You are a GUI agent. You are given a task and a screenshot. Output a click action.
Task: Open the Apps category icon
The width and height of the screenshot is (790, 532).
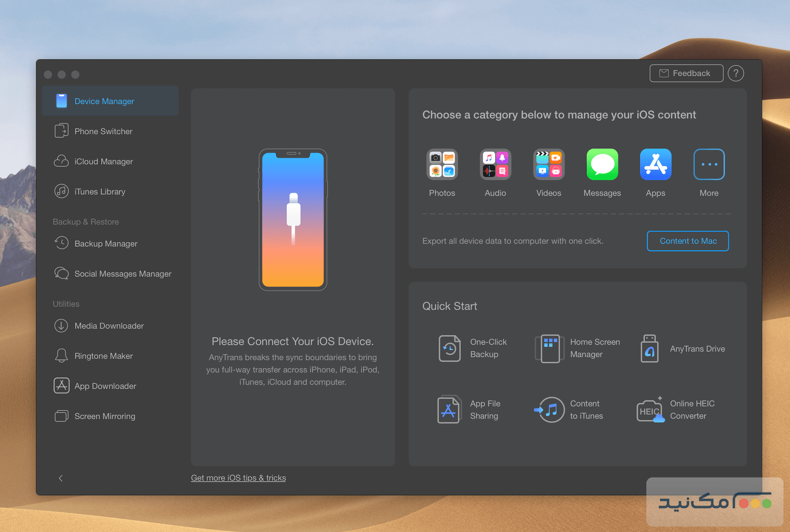[655, 165]
